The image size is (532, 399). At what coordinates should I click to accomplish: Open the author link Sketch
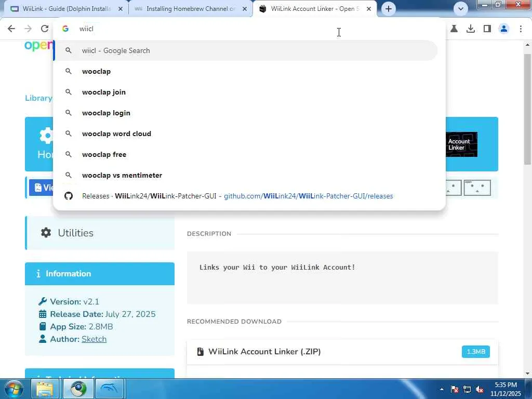pos(94,339)
